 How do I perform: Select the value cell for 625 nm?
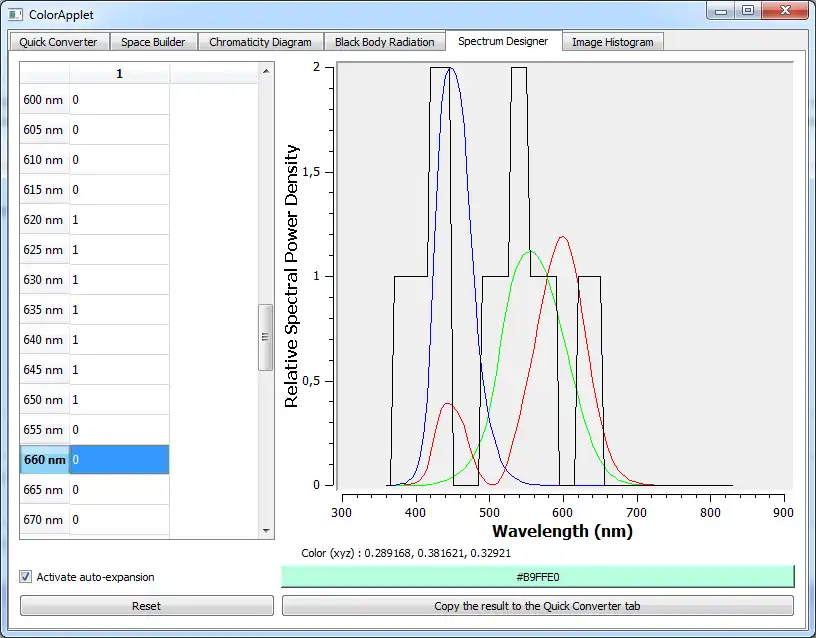(x=120, y=250)
